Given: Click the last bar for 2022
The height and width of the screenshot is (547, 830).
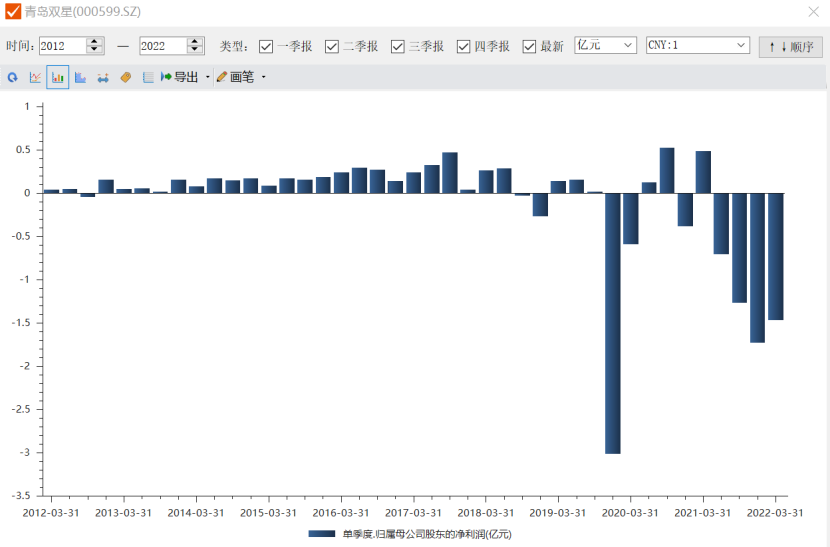Looking at the screenshot, I should (x=775, y=256).
